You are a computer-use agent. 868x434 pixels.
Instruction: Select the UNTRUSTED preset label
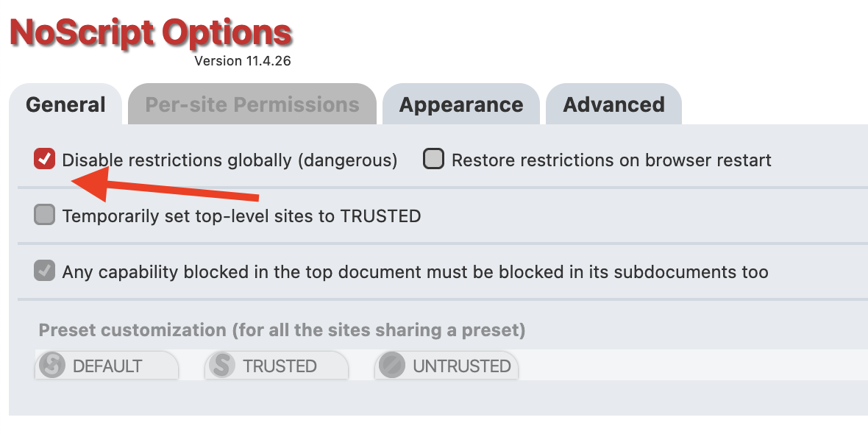(x=462, y=366)
